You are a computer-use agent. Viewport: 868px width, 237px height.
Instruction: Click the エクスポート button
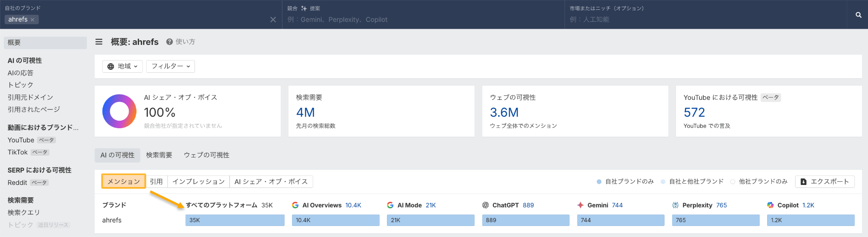click(x=824, y=182)
